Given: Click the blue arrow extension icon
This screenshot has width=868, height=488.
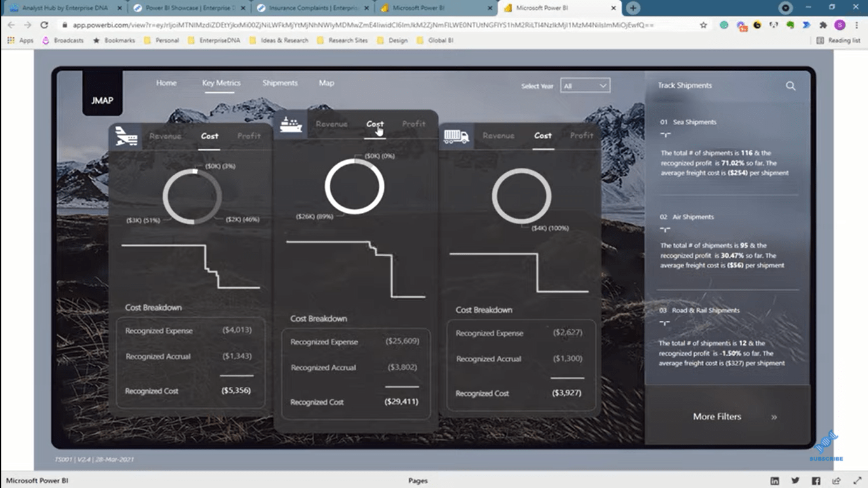Looking at the screenshot, I should [806, 25].
